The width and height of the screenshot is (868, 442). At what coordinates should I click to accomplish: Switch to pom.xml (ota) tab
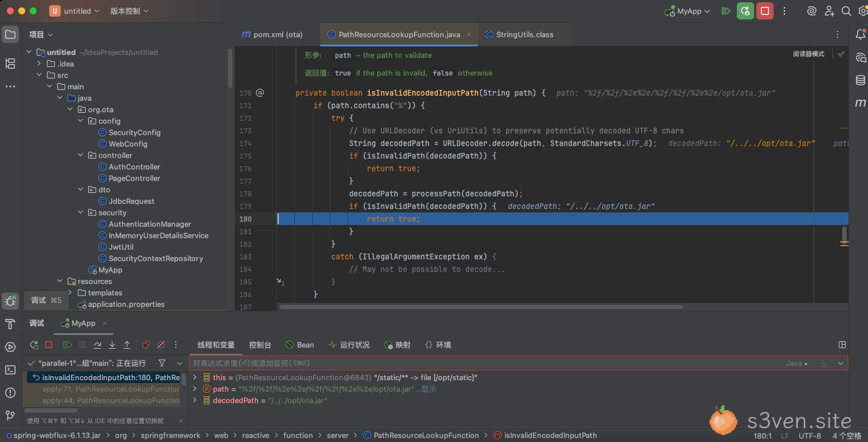(272, 34)
